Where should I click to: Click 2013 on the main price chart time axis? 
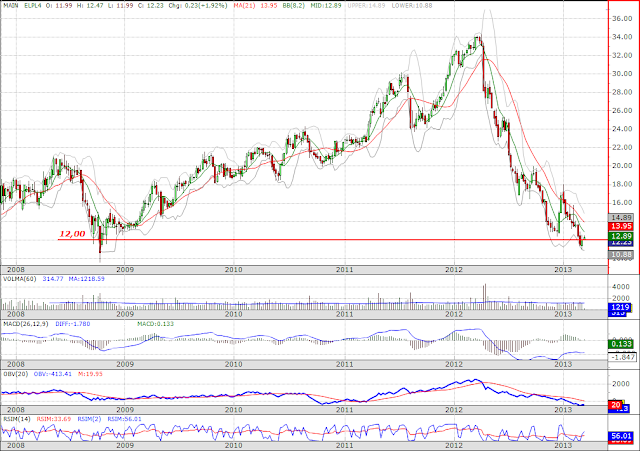[563, 269]
